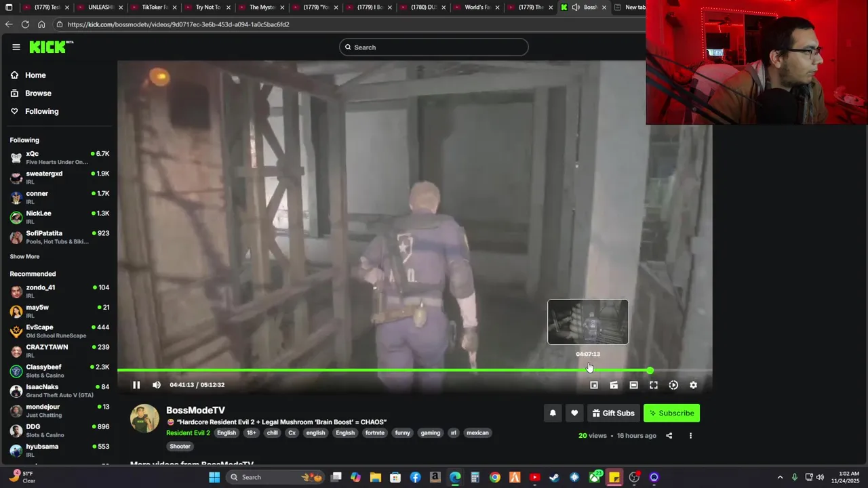This screenshot has width=868, height=488.
Task: Go back in the browser
Action: [x=9, y=24]
